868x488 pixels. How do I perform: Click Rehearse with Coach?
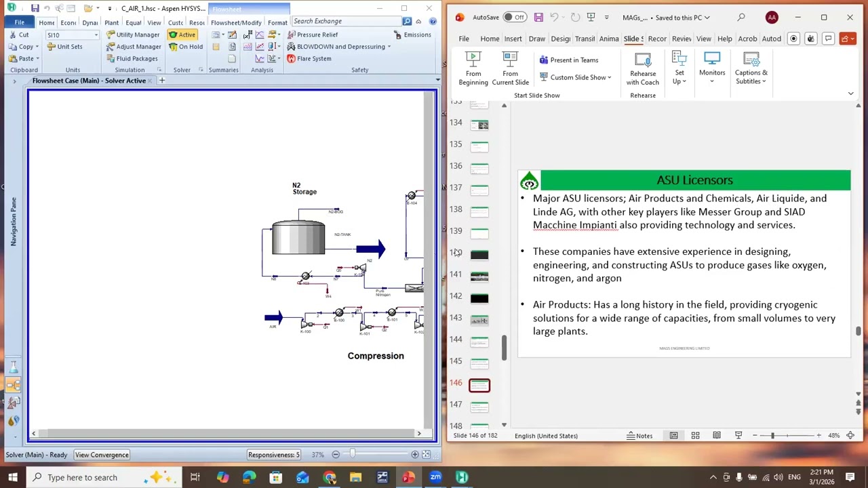click(643, 68)
